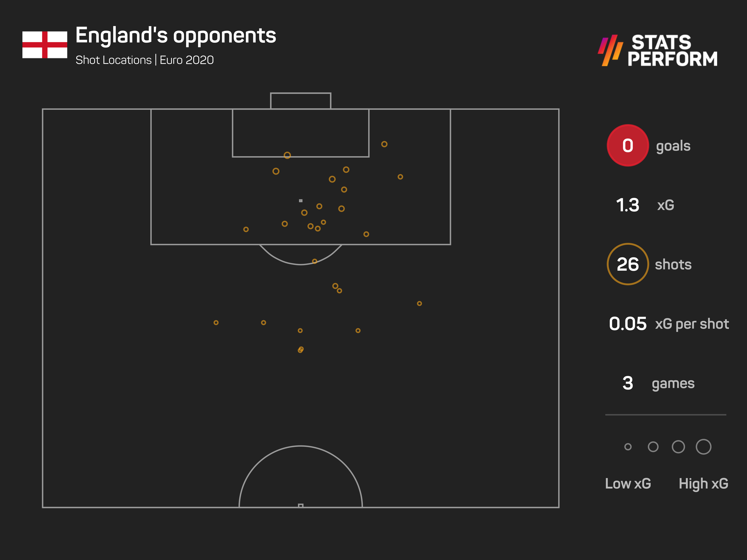Click the 0.05 xG per shot figure

pyautogui.click(x=627, y=324)
